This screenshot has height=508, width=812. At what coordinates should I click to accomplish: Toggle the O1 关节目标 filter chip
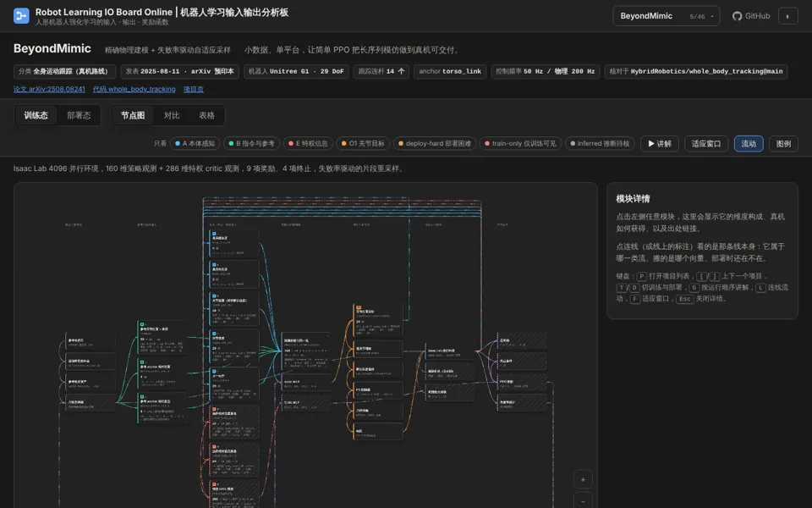tap(363, 144)
